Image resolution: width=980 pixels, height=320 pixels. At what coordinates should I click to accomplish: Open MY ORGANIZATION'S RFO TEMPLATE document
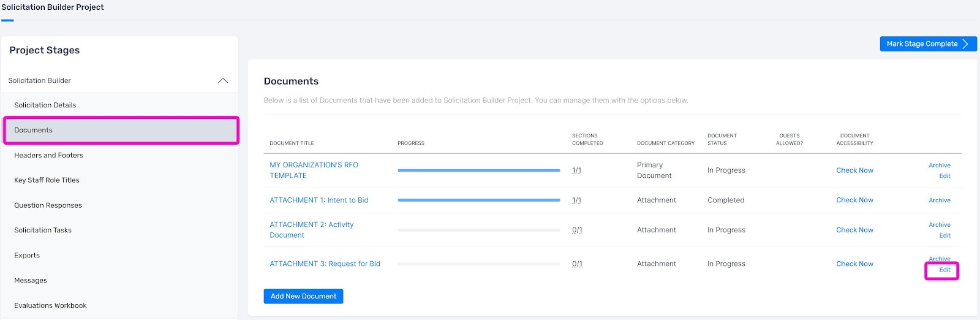[x=314, y=170]
